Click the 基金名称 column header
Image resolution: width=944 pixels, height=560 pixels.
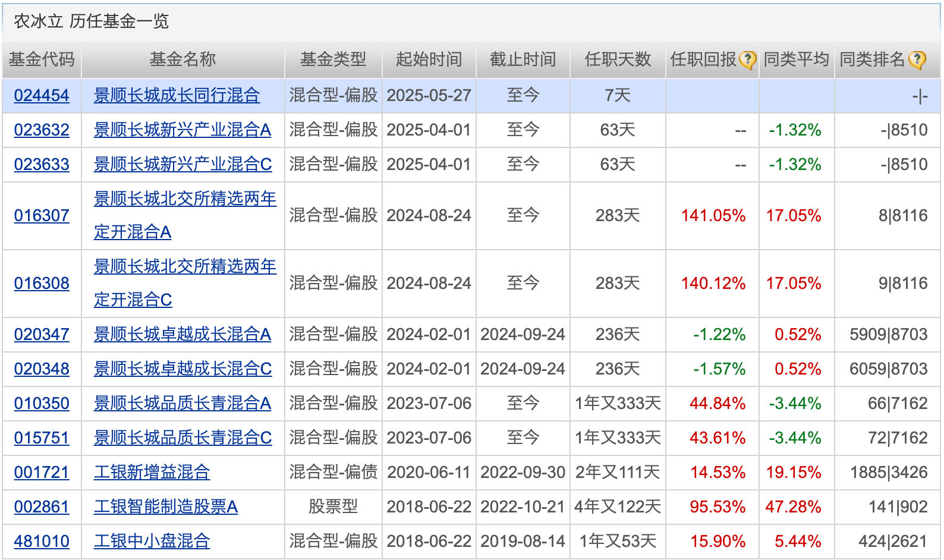[x=182, y=59]
